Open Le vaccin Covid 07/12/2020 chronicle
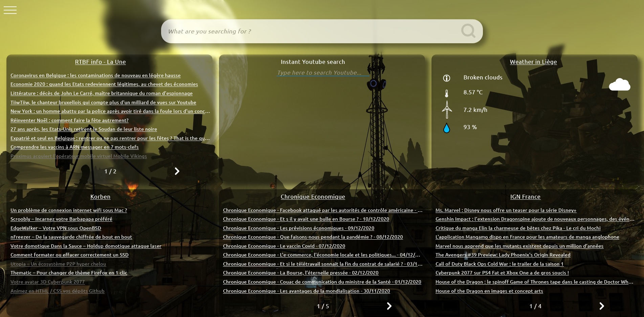Image resolution: width=644 pixels, height=317 pixels. 284,246
